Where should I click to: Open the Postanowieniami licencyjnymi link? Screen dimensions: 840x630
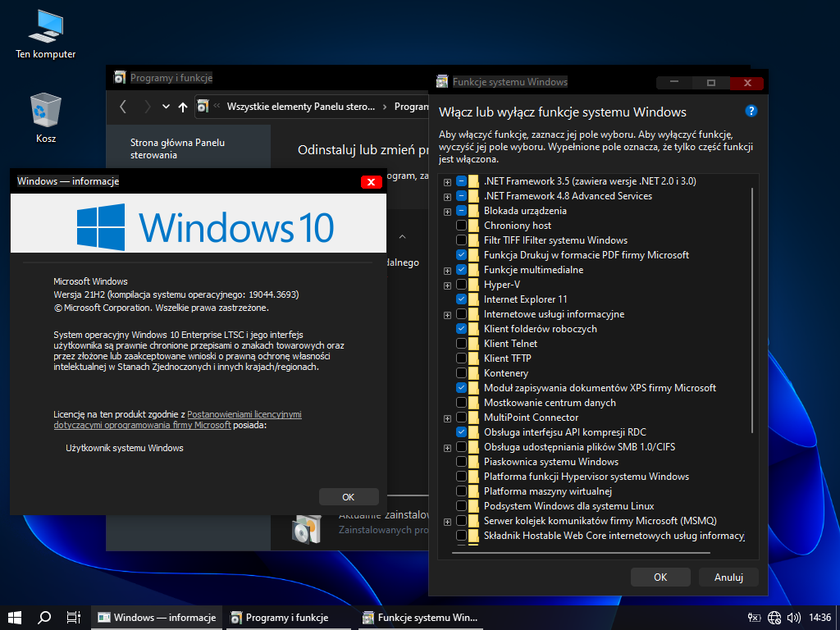pyautogui.click(x=244, y=415)
